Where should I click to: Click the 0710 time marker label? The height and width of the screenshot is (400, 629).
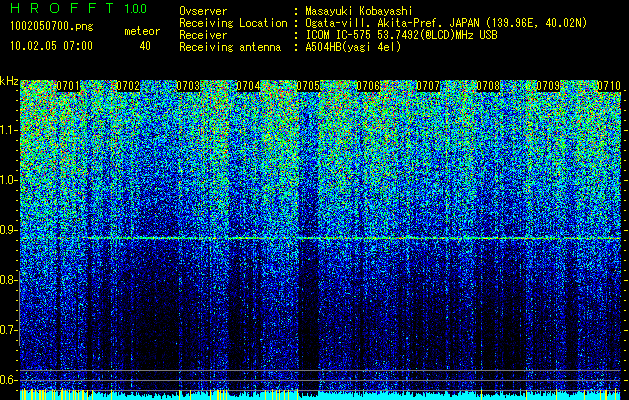click(609, 86)
